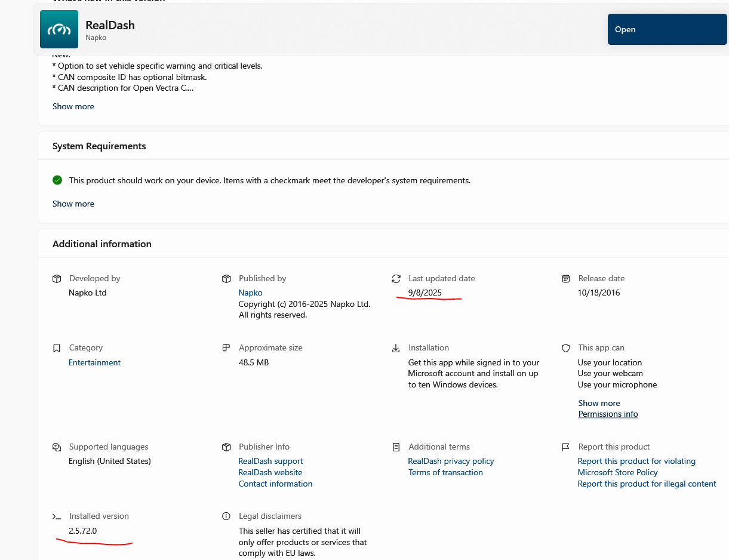Click the green compatibility checkmark icon
Image resolution: width=729 pixels, height=560 pixels.
[57, 180]
